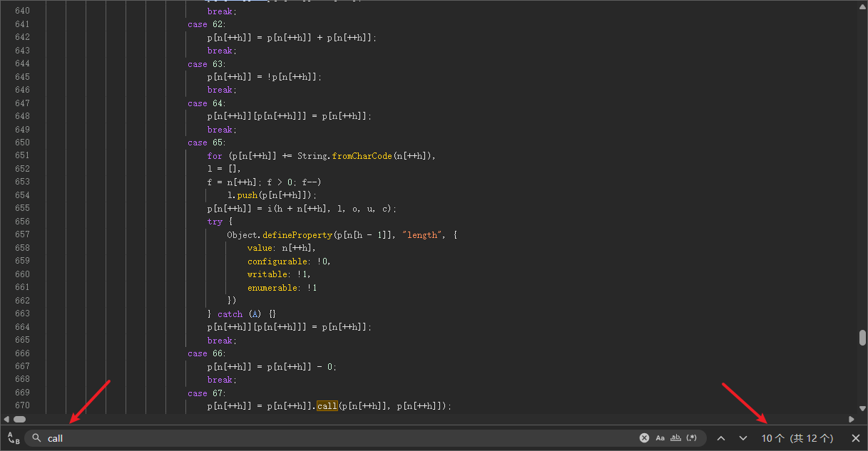Close the search bar
868x451 pixels.
coord(856,438)
